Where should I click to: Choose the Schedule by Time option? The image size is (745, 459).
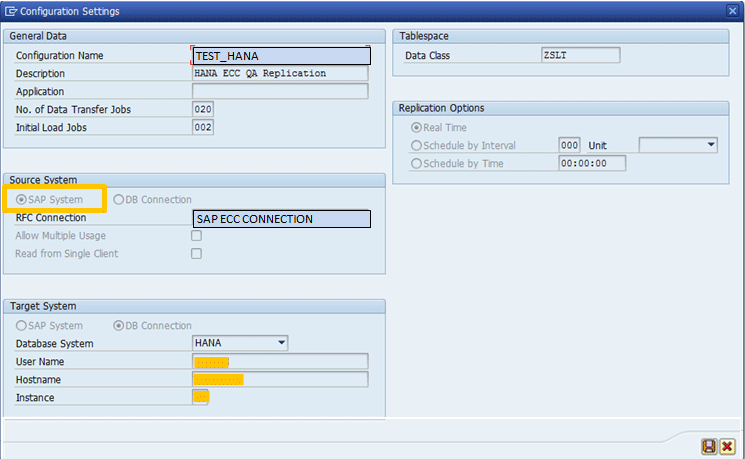coord(416,163)
